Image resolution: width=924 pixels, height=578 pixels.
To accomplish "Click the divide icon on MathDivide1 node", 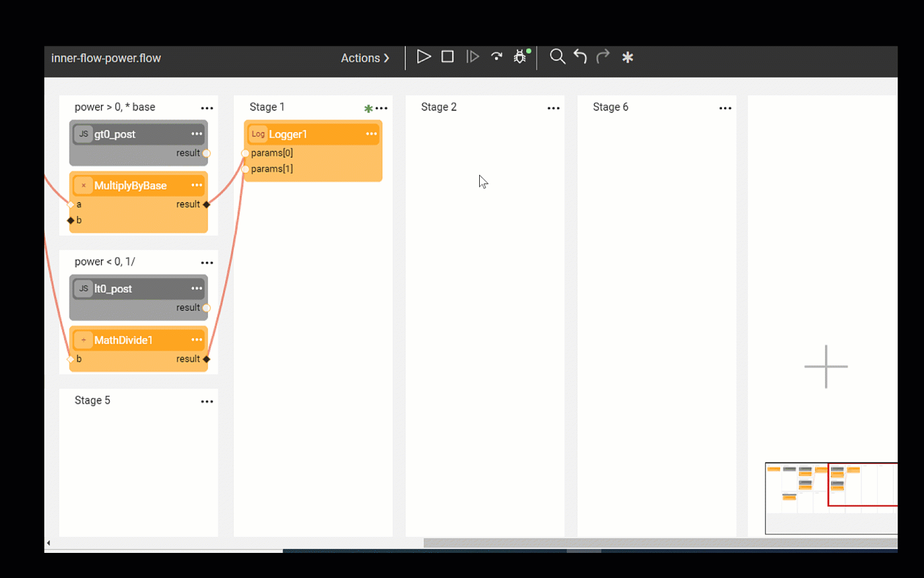I will point(83,340).
